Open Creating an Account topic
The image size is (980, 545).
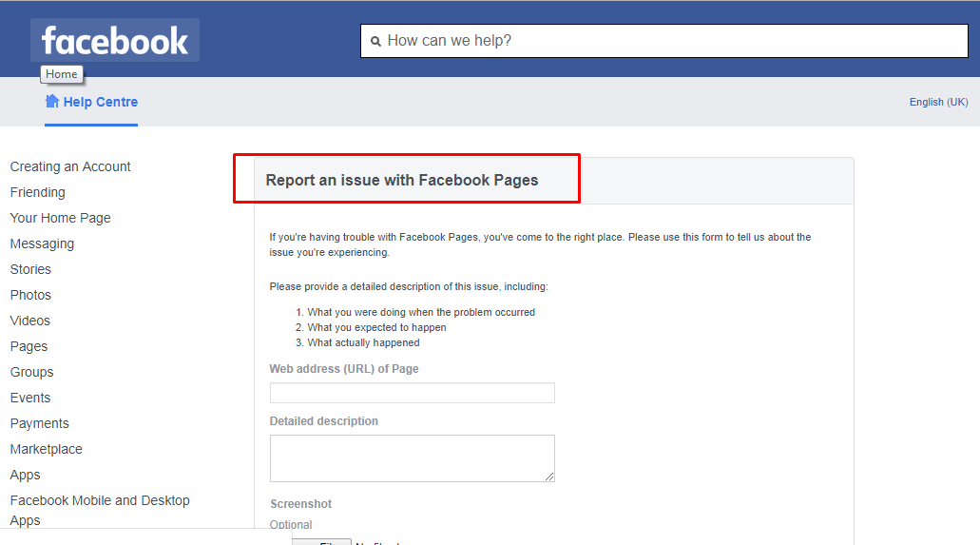pos(70,166)
